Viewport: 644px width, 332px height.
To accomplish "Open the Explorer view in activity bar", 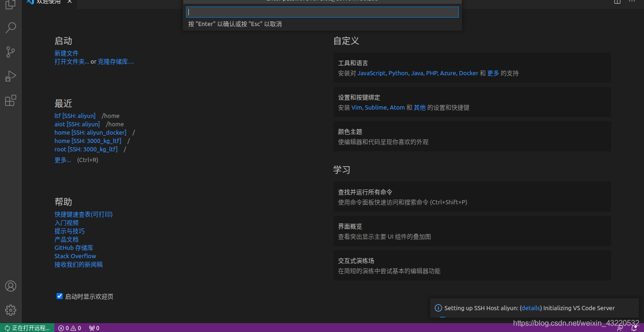I will pyautogui.click(x=11, y=4).
